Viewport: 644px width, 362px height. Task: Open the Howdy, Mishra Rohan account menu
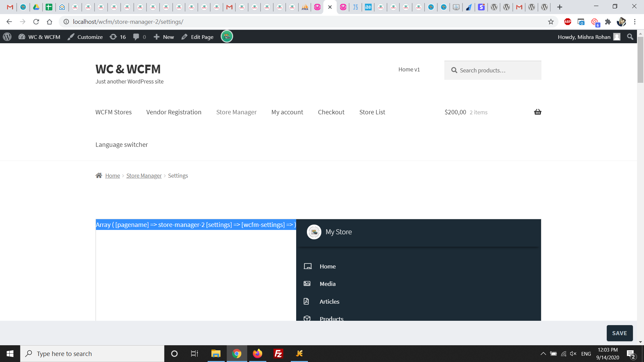[589, 37]
